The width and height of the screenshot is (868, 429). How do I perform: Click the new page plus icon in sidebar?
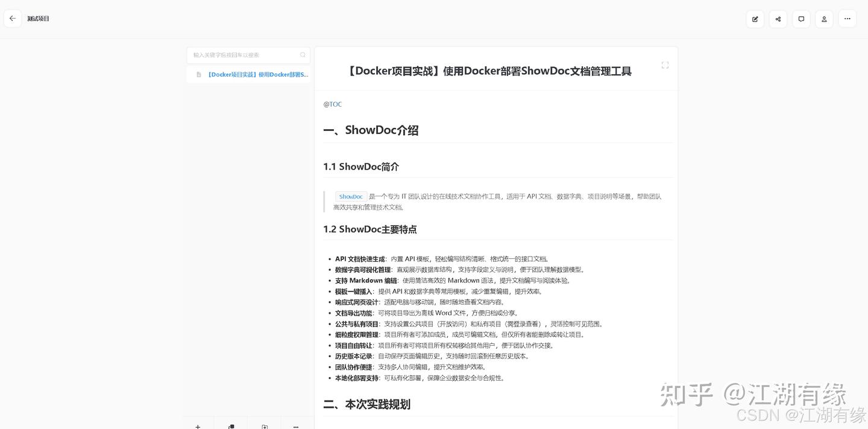[198, 427]
